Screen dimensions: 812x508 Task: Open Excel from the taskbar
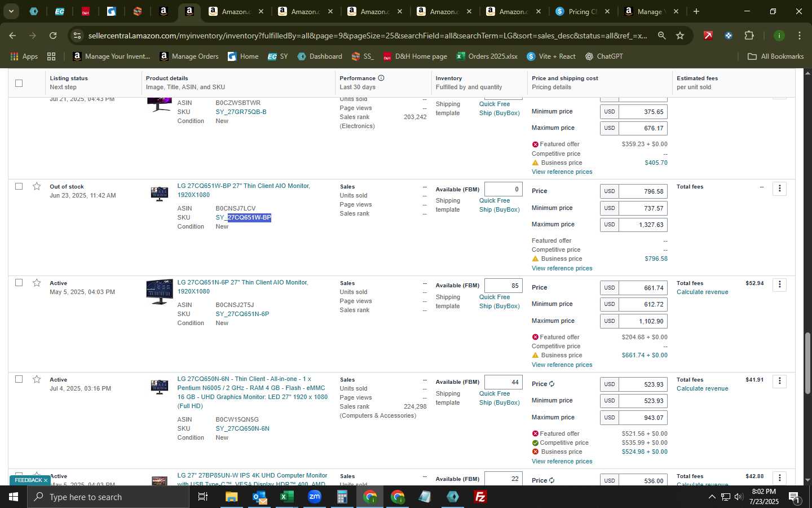click(287, 497)
